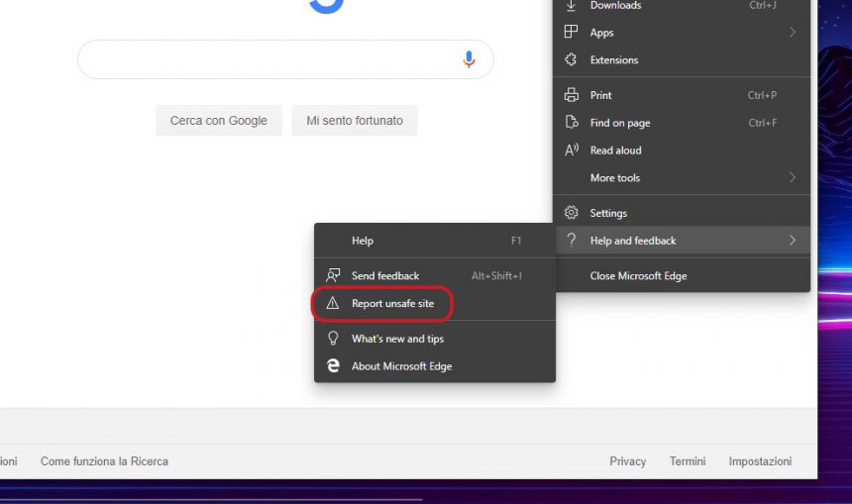Choose Read aloud menu entry
Image resolution: width=852 pixels, height=504 pixels.
pos(682,150)
